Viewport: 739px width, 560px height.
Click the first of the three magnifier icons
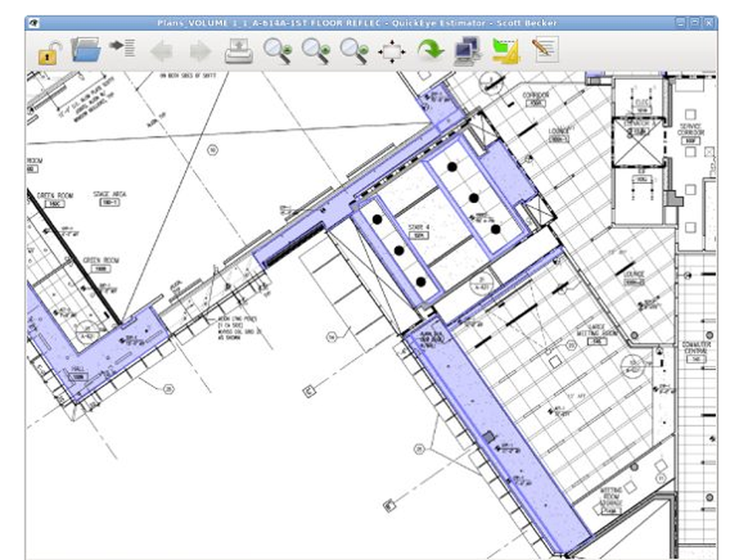278,50
